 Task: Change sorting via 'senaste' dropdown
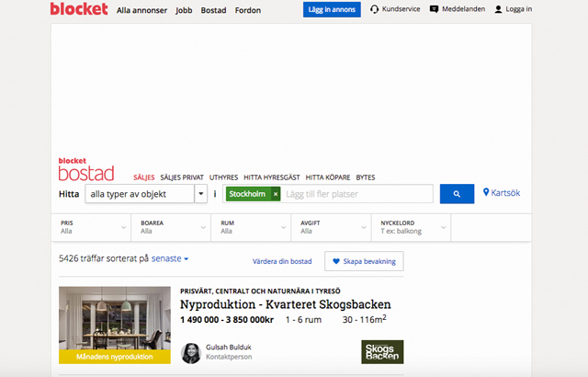170,260
